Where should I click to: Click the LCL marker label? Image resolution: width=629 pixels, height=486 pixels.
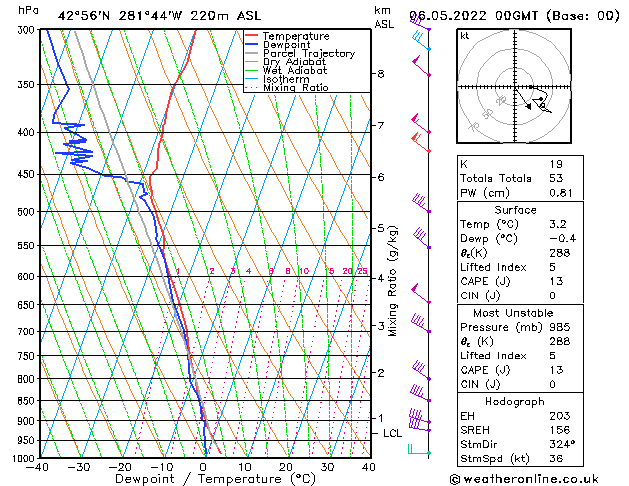(392, 433)
